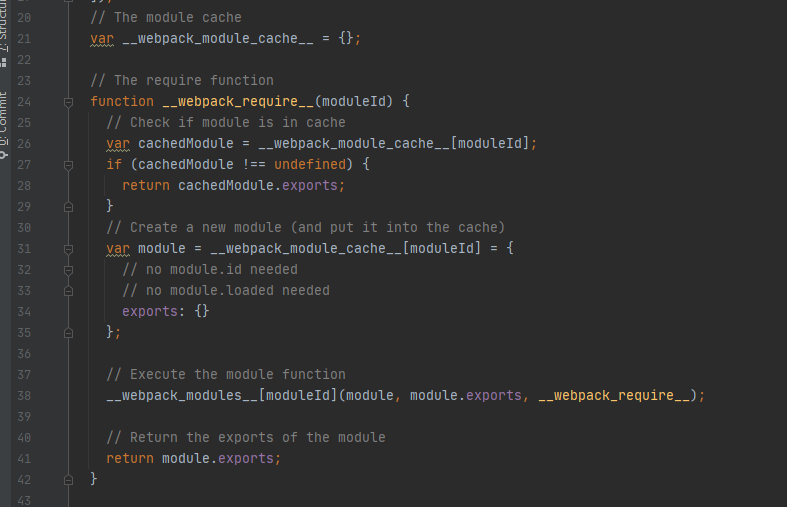Click the '__webpack_require__' argument on line 38
Image resolution: width=787 pixels, height=507 pixels.
(x=614, y=396)
